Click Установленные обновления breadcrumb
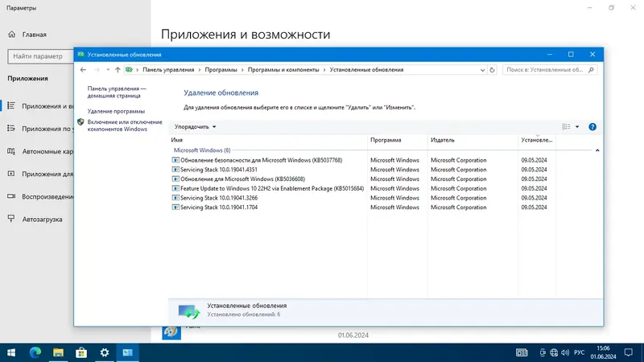 click(366, 70)
